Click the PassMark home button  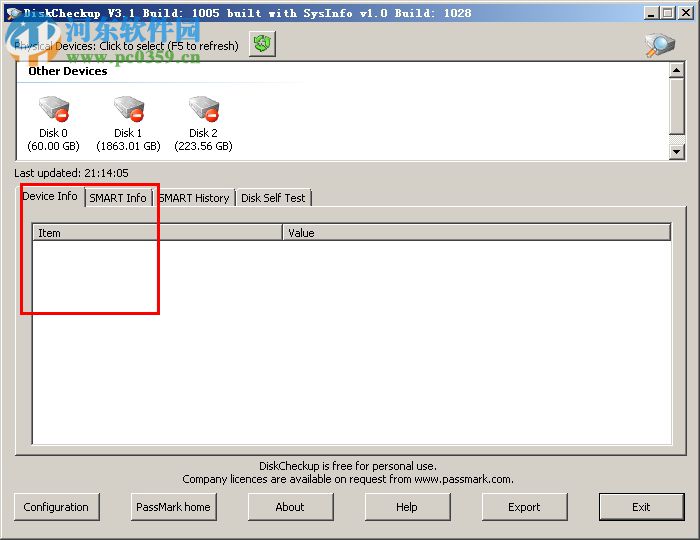click(x=173, y=507)
